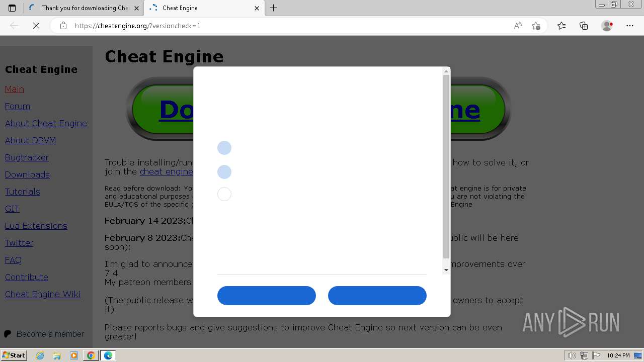
Task: Open the Windows Start menu
Action: click(14, 355)
